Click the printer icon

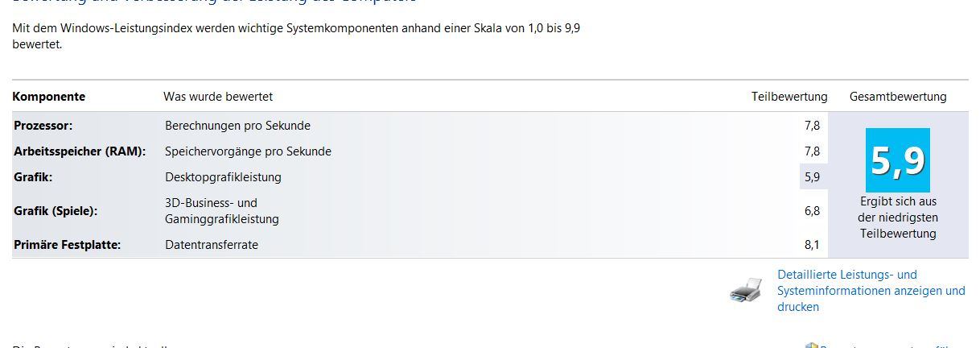746,291
